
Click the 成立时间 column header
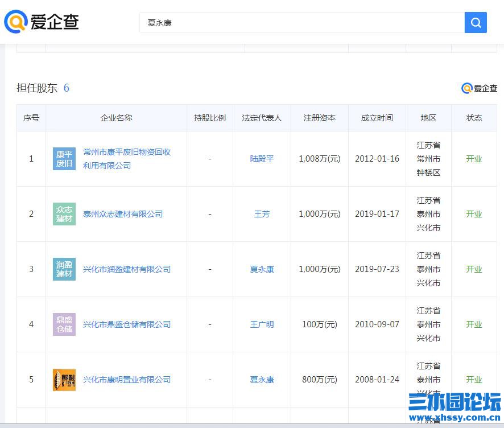pos(377,118)
